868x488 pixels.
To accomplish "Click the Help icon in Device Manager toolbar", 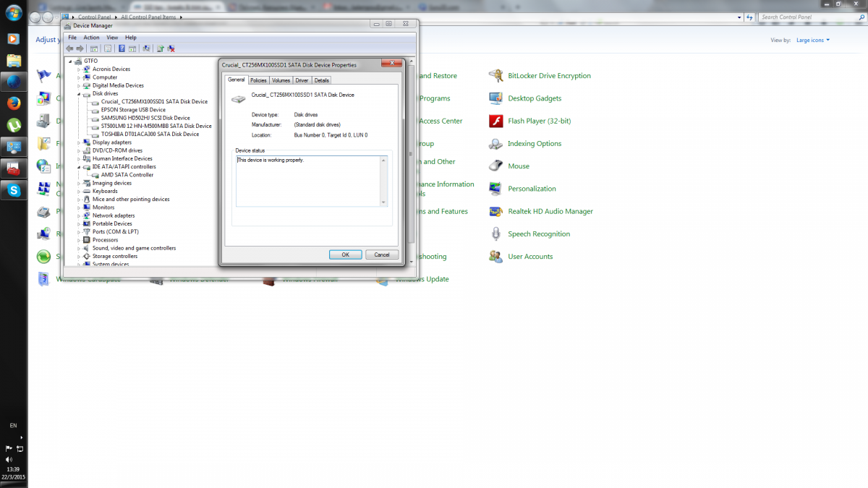I will point(122,48).
